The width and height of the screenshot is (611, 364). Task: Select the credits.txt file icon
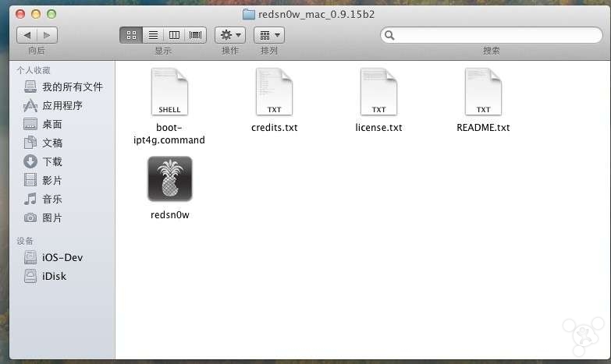(274, 92)
